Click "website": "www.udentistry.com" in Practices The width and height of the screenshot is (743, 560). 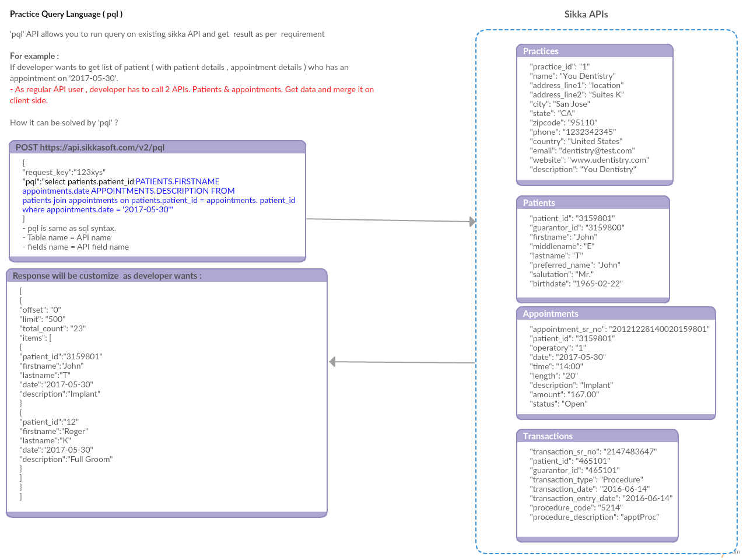click(x=589, y=160)
